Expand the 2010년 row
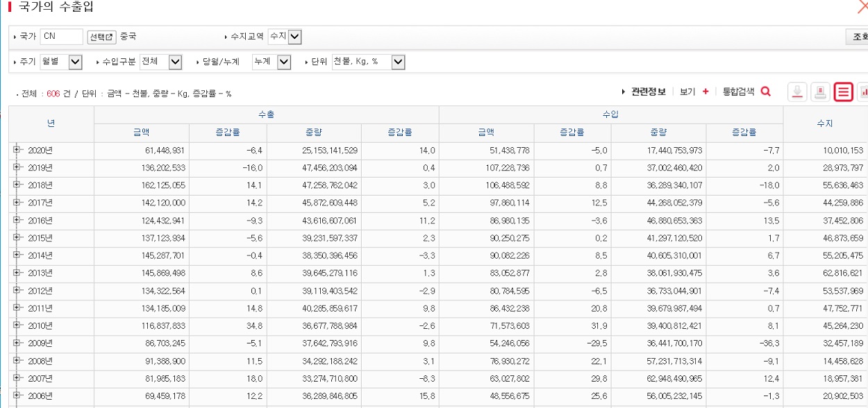The height and width of the screenshot is (408, 868). click(17, 325)
